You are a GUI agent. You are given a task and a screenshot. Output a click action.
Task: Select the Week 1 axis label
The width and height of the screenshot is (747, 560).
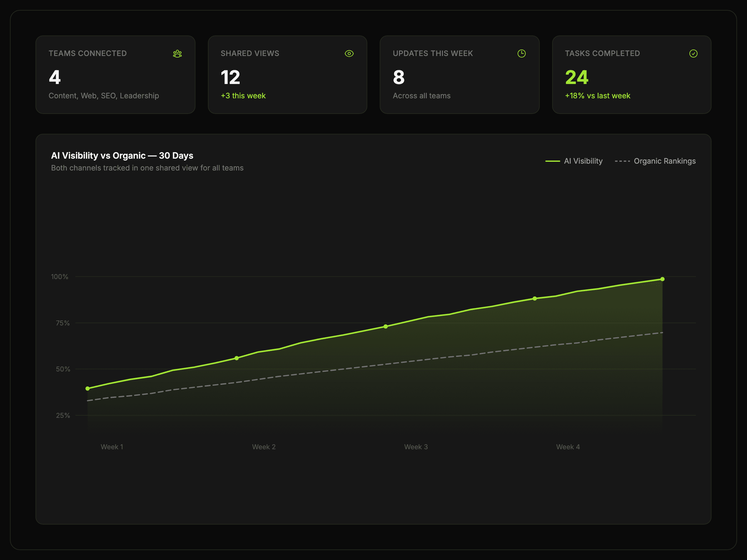pyautogui.click(x=112, y=446)
